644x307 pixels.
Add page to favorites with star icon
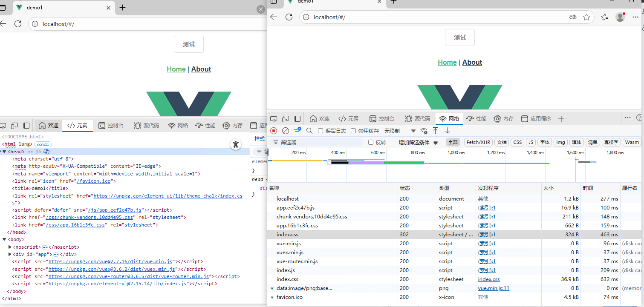[586, 17]
